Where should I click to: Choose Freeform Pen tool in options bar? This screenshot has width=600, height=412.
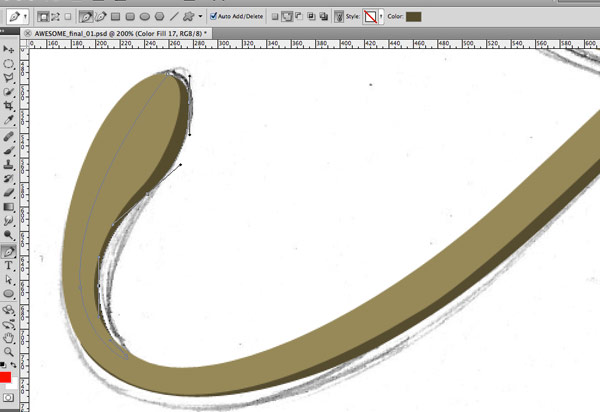point(101,16)
